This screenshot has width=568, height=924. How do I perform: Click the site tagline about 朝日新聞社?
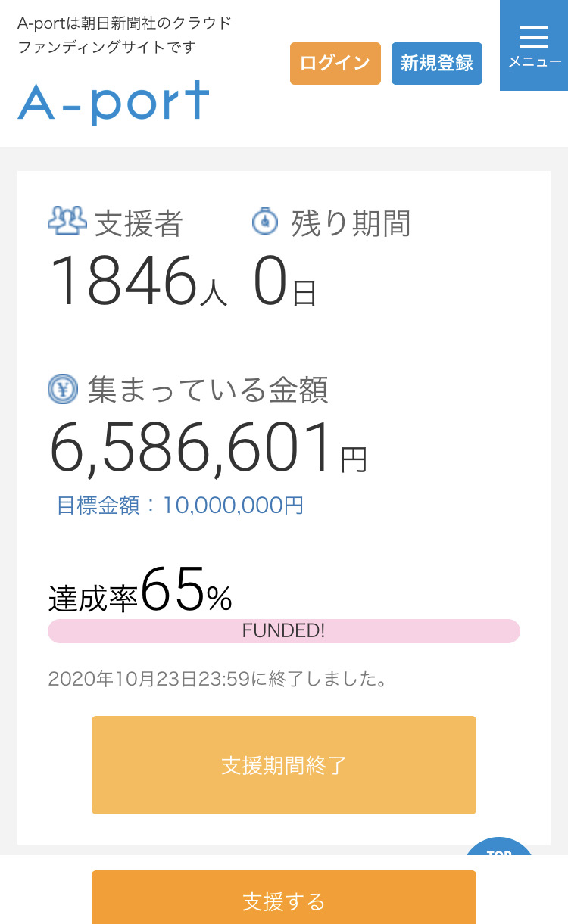tap(124, 35)
